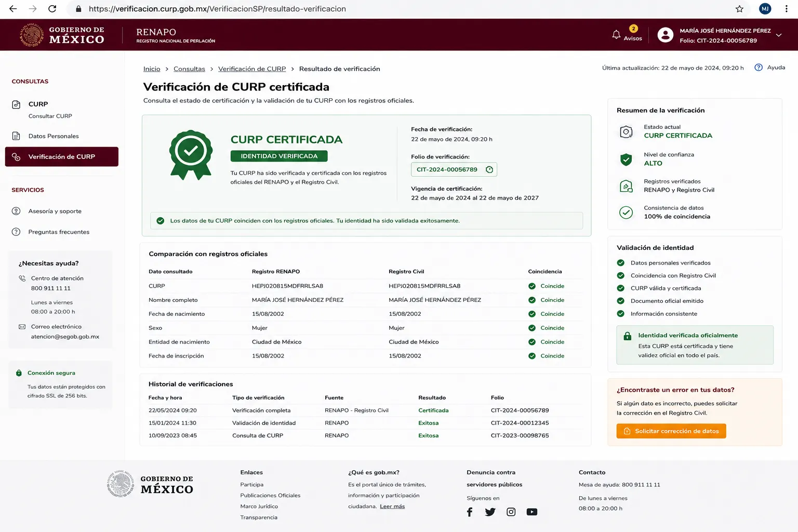Click Datos personales verificados check mark
This screenshot has height=532, width=798.
(x=620, y=263)
